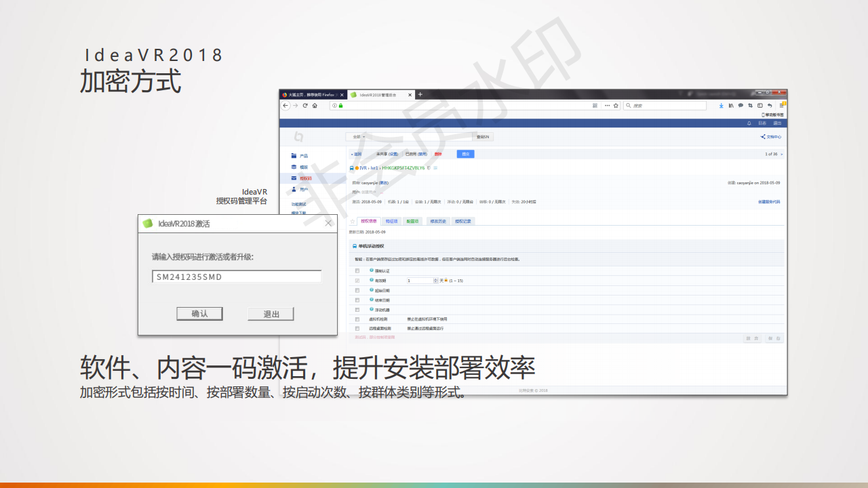
Task: Enable the 远程桌面检测 checkbox
Action: pos(357,328)
